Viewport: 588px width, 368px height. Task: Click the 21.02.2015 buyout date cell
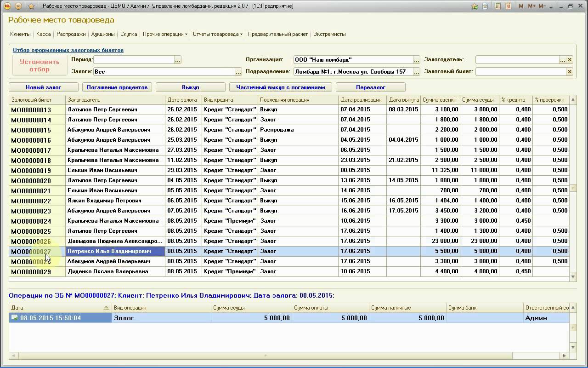403,160
